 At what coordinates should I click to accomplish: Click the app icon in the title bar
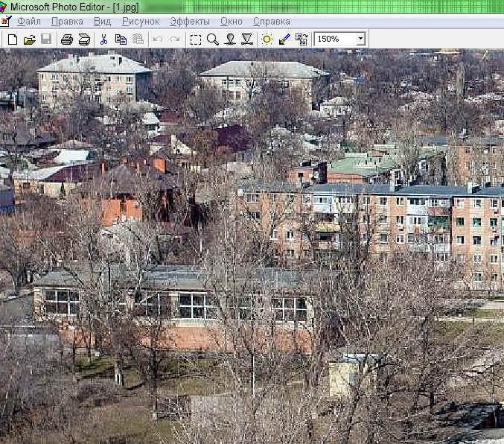coord(3,7)
